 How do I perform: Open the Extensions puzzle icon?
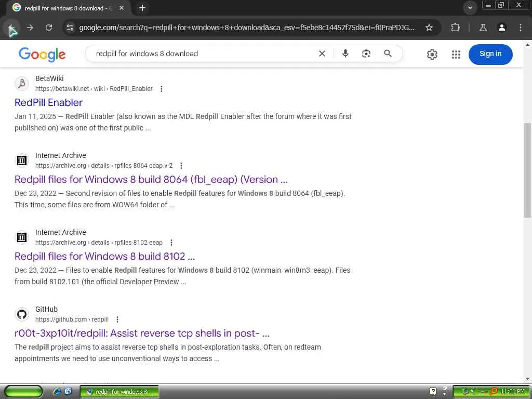point(455,28)
